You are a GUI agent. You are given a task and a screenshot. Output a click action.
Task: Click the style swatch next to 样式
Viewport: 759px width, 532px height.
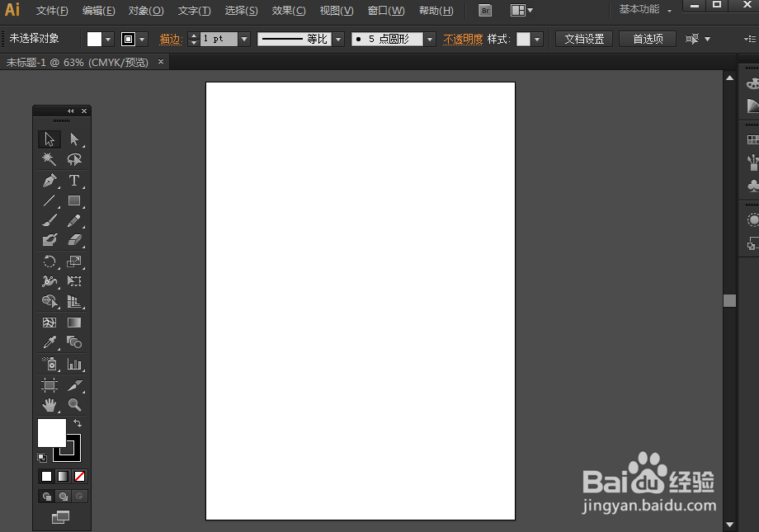click(x=523, y=40)
